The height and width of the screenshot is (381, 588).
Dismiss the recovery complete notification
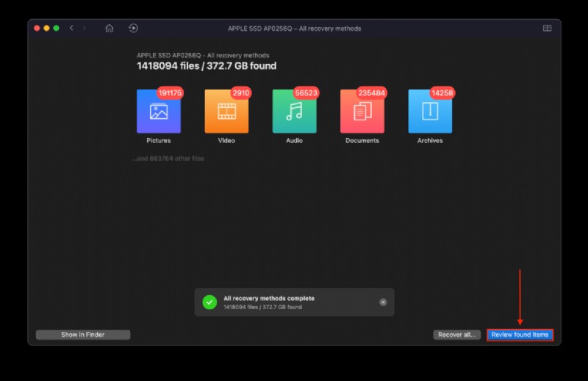(383, 302)
